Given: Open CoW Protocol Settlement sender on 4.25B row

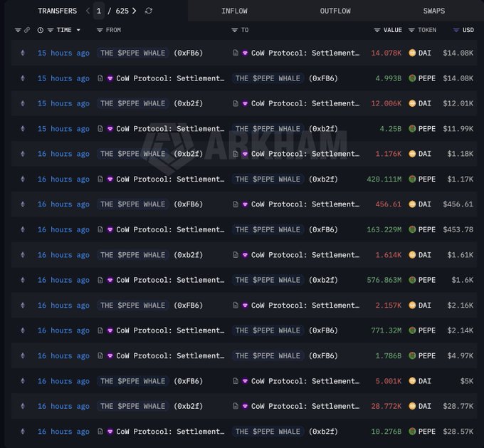Looking at the screenshot, I should (170, 128).
